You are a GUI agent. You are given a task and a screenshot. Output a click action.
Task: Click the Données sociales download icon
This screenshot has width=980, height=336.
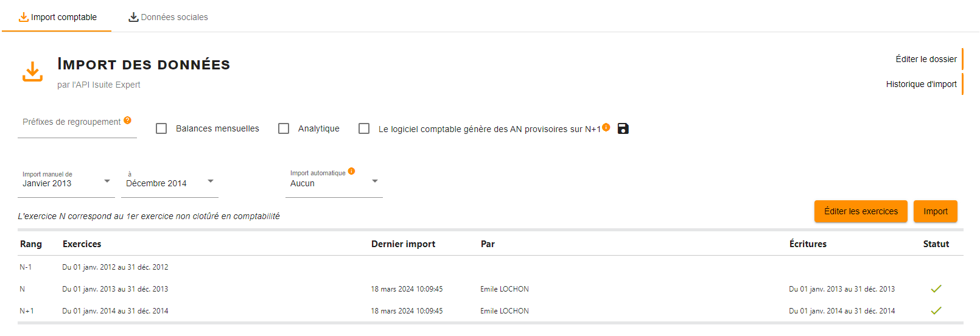[x=133, y=17]
